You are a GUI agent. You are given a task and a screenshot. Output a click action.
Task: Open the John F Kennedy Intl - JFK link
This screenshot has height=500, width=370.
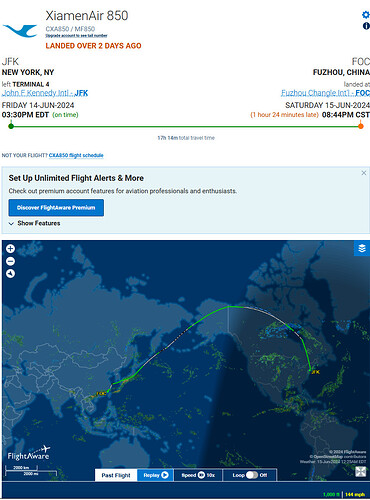(x=45, y=93)
